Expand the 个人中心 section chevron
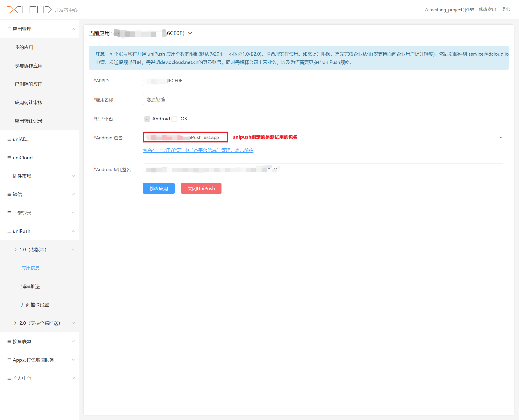519x420 pixels. tap(73, 378)
